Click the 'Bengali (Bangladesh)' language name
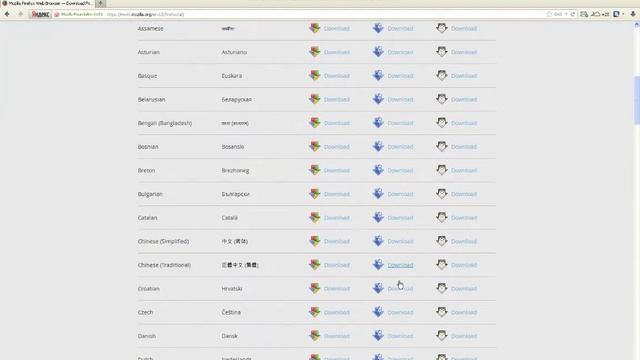The width and height of the screenshot is (640, 360). (165, 123)
